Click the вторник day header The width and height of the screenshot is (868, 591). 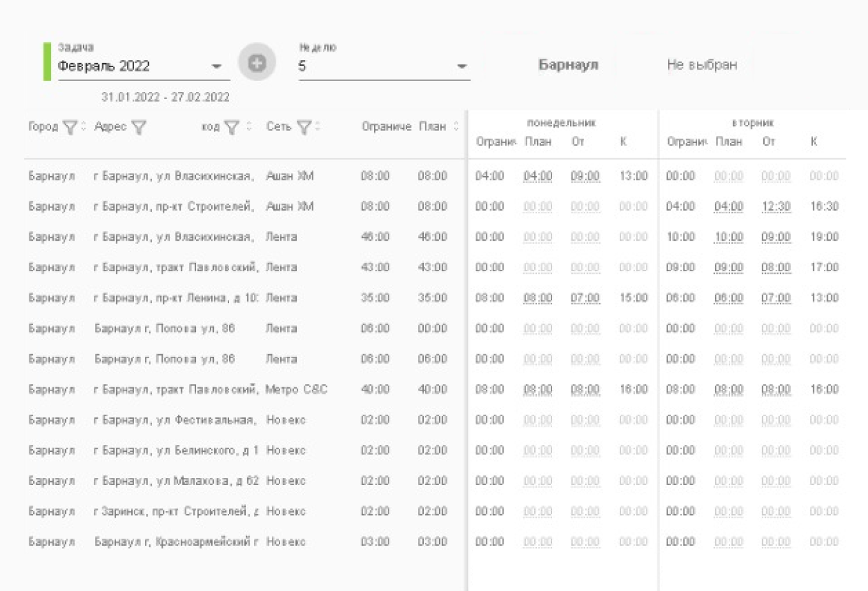point(752,123)
